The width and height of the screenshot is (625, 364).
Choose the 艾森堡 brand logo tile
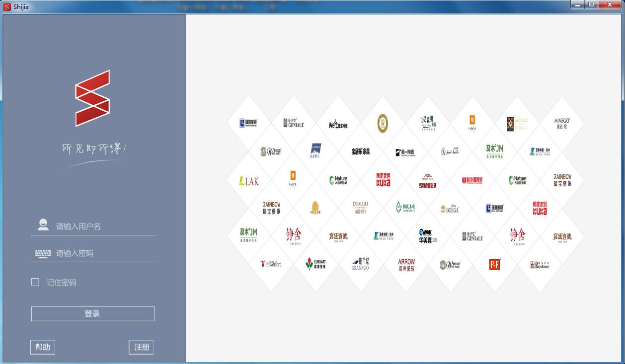[428, 124]
